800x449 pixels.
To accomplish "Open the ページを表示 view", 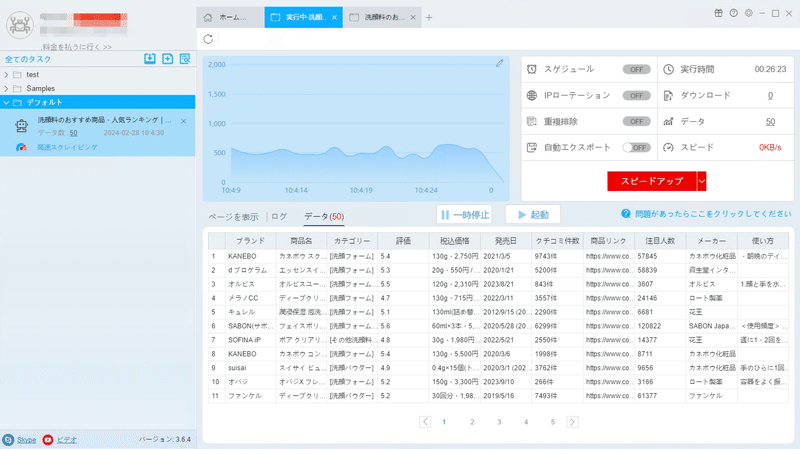I will coord(234,217).
